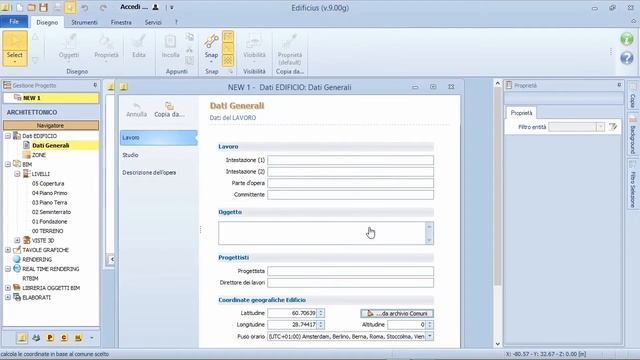Viewport: 640px width, 360px height.
Task: Click the C icon in bottom project toolbar
Action: click(64, 338)
